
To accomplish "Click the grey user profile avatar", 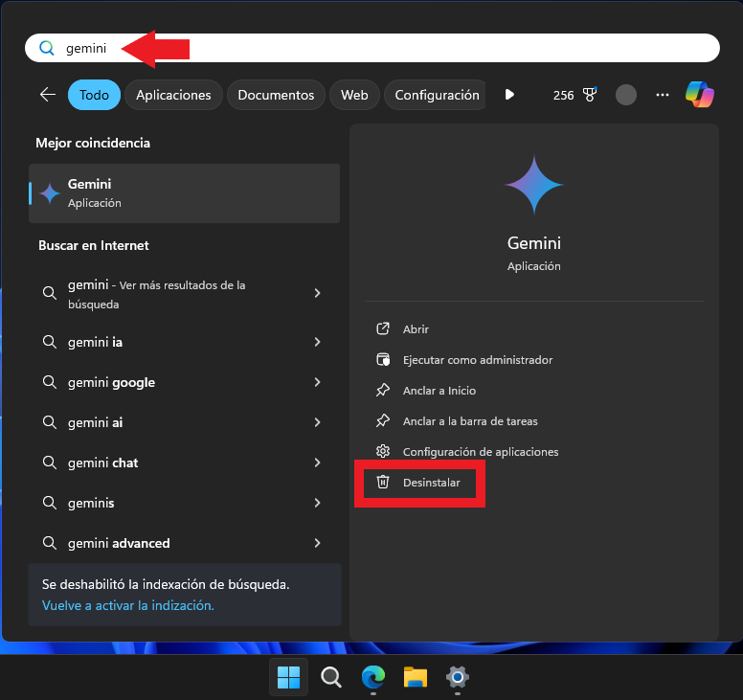I will (x=625, y=95).
